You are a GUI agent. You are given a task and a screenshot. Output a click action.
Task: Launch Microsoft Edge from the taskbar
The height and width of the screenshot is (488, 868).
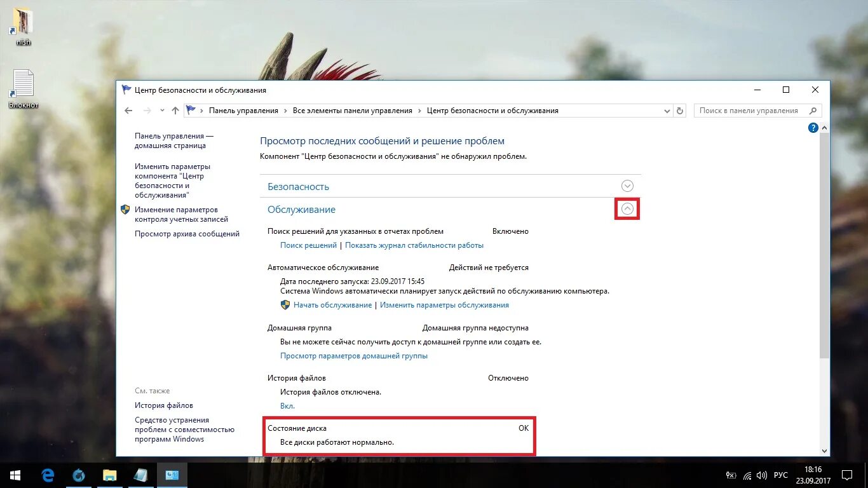click(x=48, y=475)
